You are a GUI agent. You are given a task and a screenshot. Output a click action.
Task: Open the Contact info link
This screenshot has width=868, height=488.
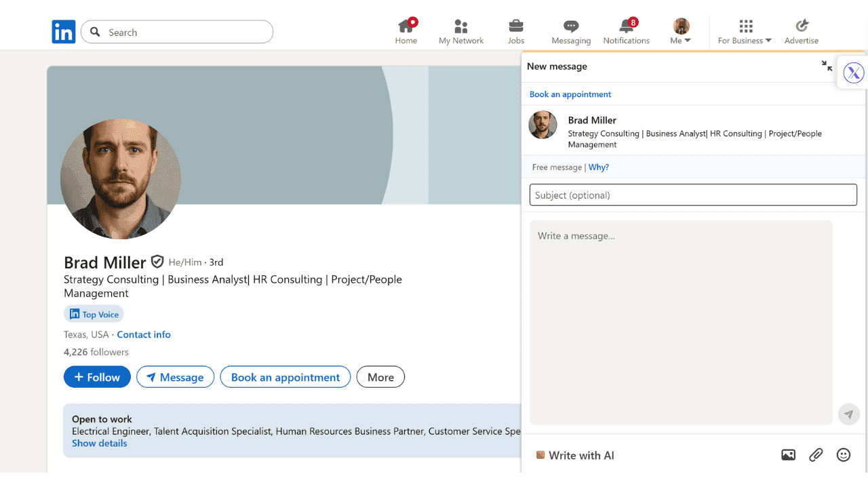click(144, 335)
